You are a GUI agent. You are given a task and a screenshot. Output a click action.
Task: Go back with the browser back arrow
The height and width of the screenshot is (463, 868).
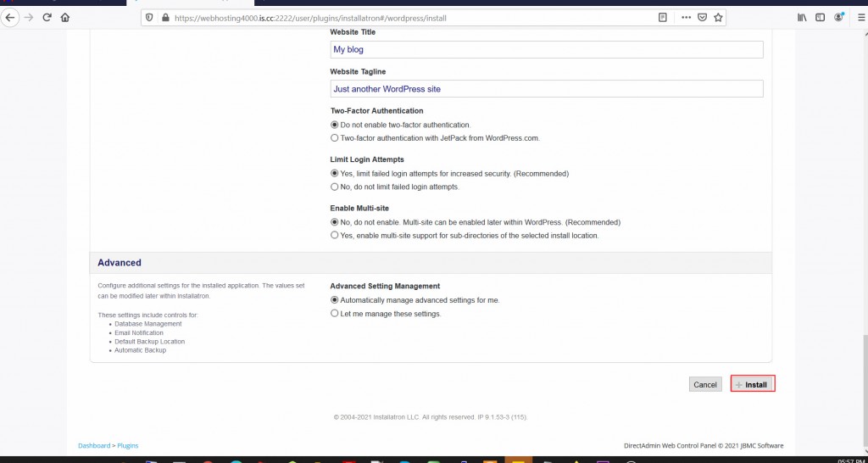point(10,18)
